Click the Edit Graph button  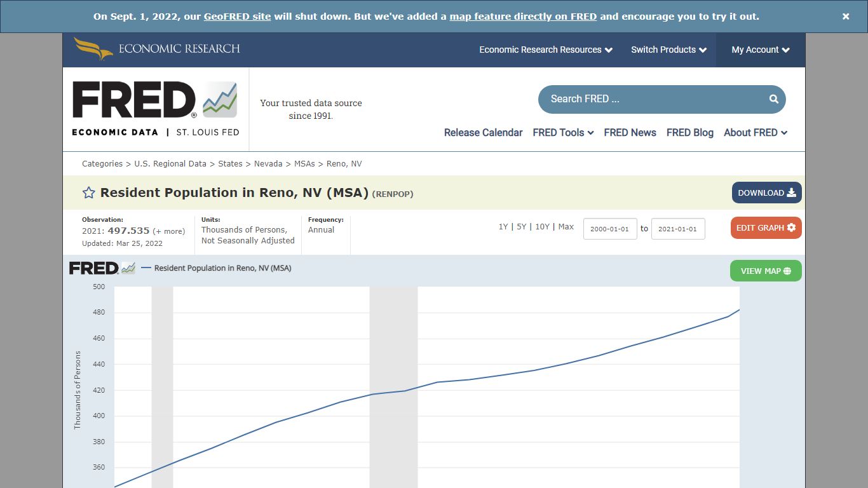tap(766, 227)
